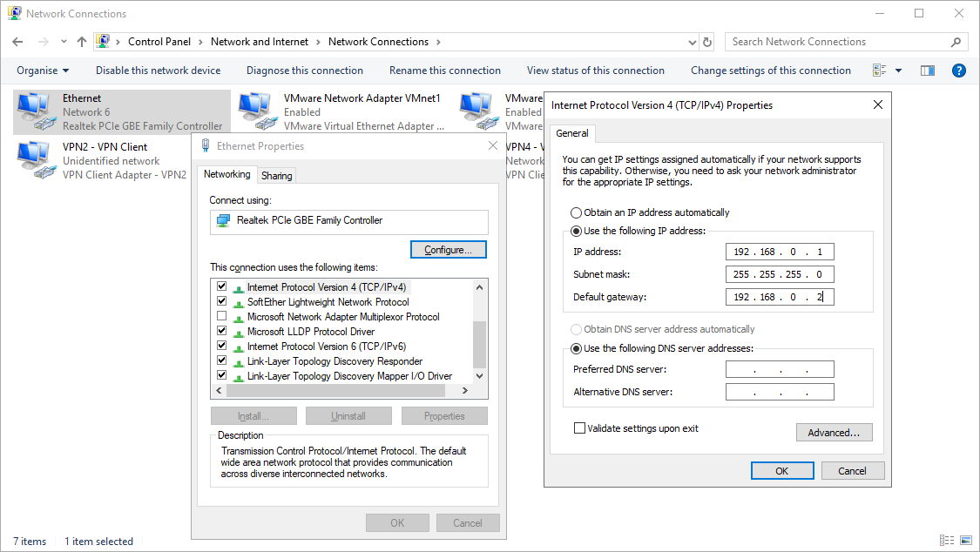Select the VPN2 - VPN Client adapter icon

point(35,160)
